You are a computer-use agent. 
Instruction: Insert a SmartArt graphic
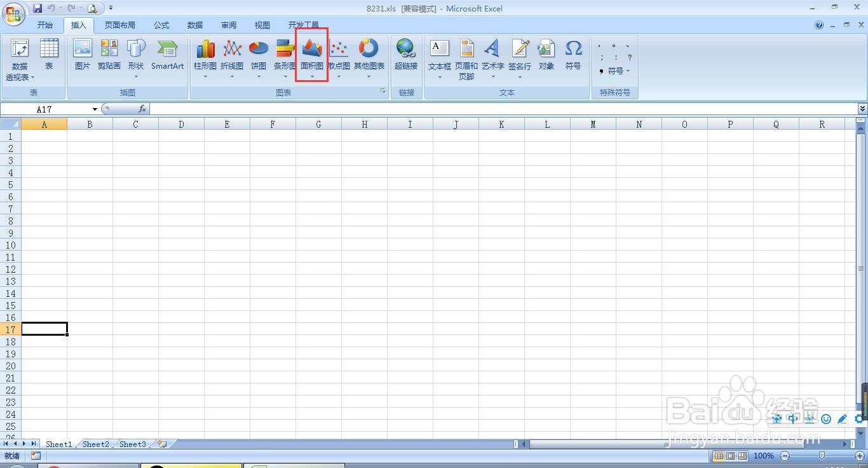167,55
